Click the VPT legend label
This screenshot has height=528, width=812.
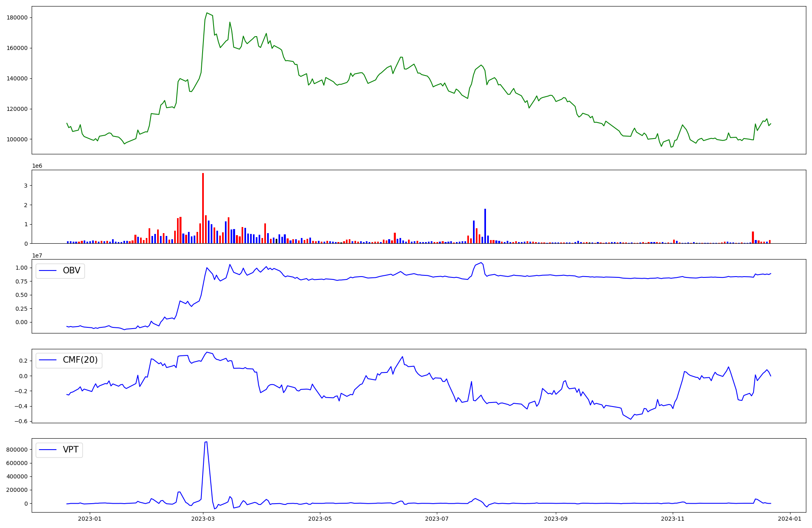71,450
